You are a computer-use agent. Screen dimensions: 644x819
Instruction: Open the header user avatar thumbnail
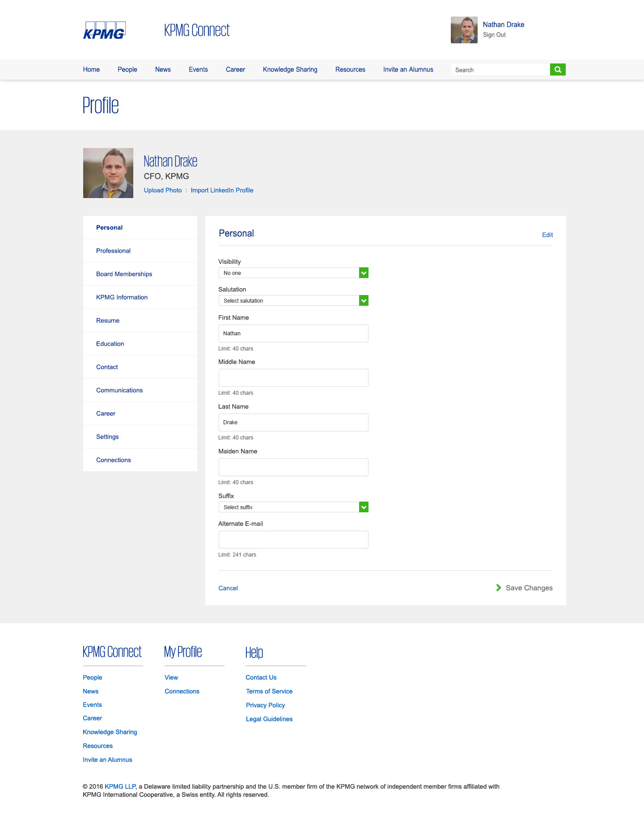[464, 30]
